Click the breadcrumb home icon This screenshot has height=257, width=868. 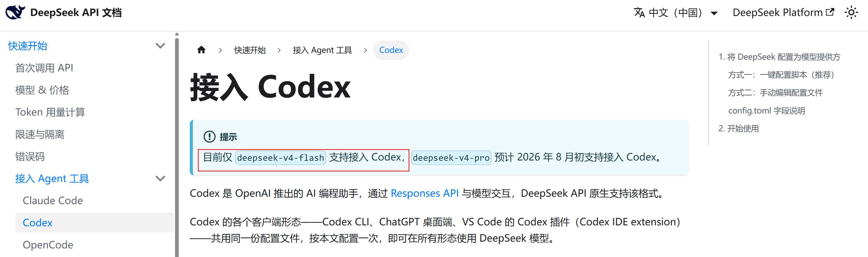coord(201,50)
